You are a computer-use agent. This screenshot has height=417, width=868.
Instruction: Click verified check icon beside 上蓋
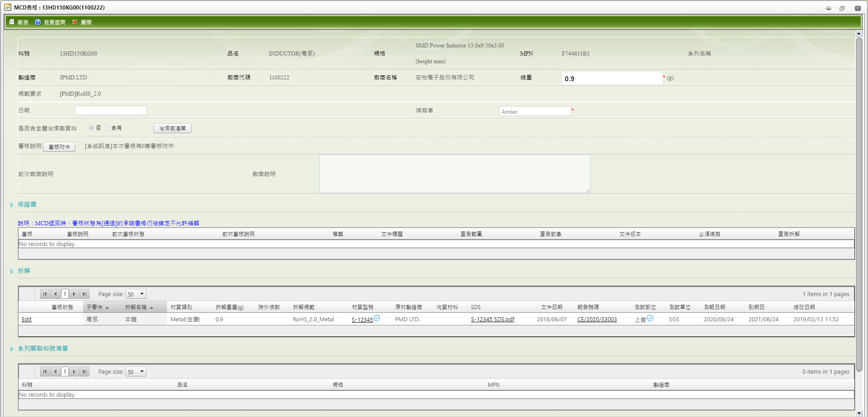(650, 318)
